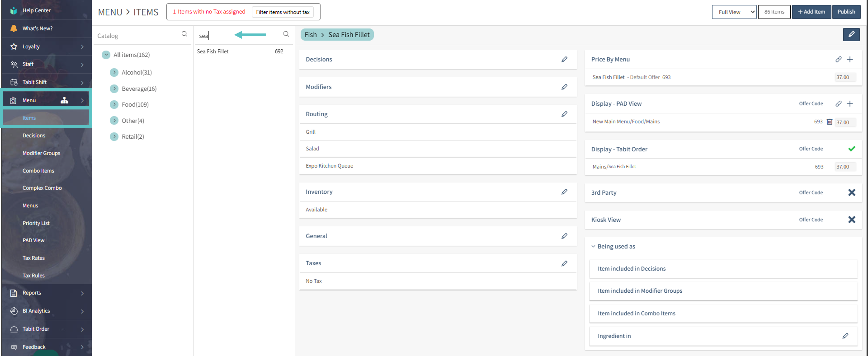This screenshot has height=356, width=868.
Task: Expand the Alcohol(31) category
Action: (114, 72)
